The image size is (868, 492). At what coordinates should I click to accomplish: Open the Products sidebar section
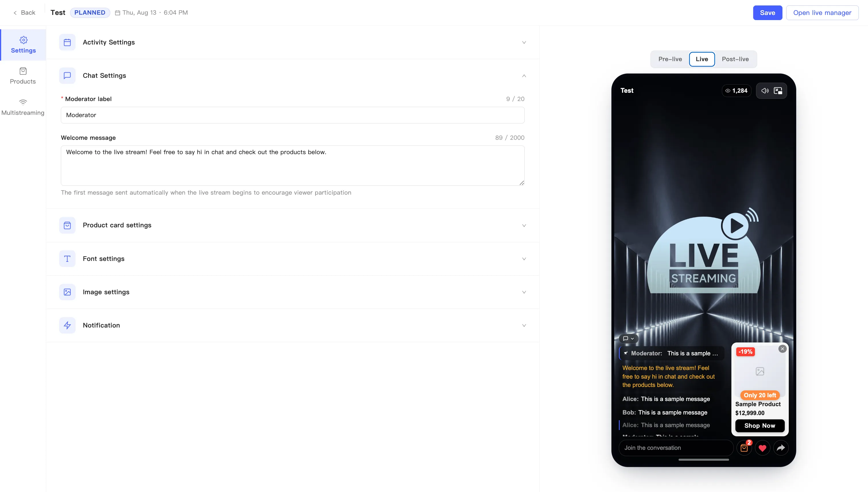pos(23,76)
